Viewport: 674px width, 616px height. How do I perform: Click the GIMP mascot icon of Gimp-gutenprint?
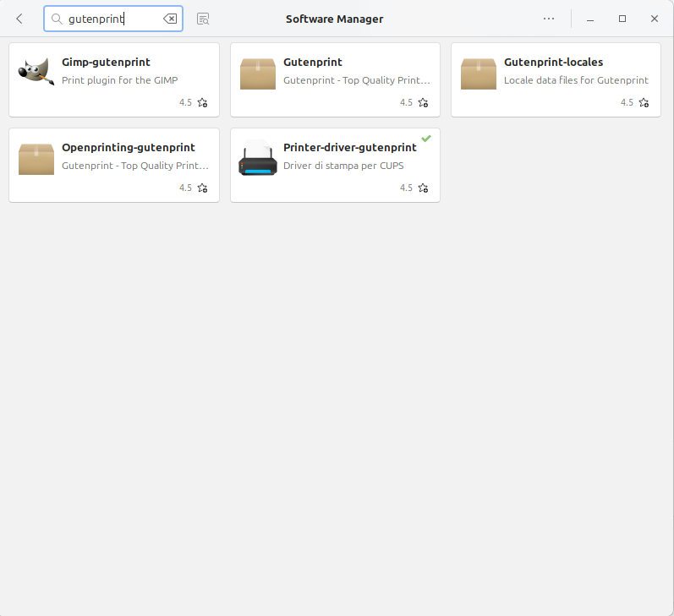36,73
